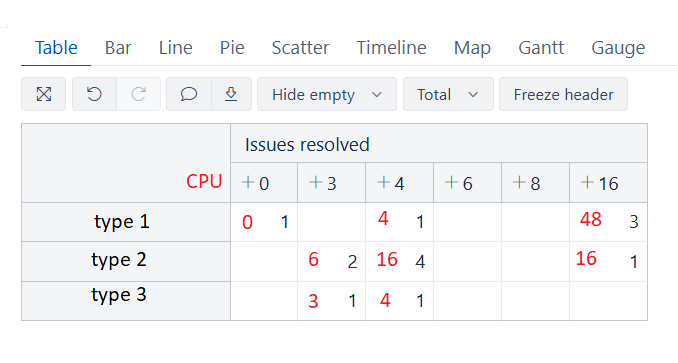678x363 pixels.
Task: Click the redo arrow icon
Action: click(x=138, y=94)
